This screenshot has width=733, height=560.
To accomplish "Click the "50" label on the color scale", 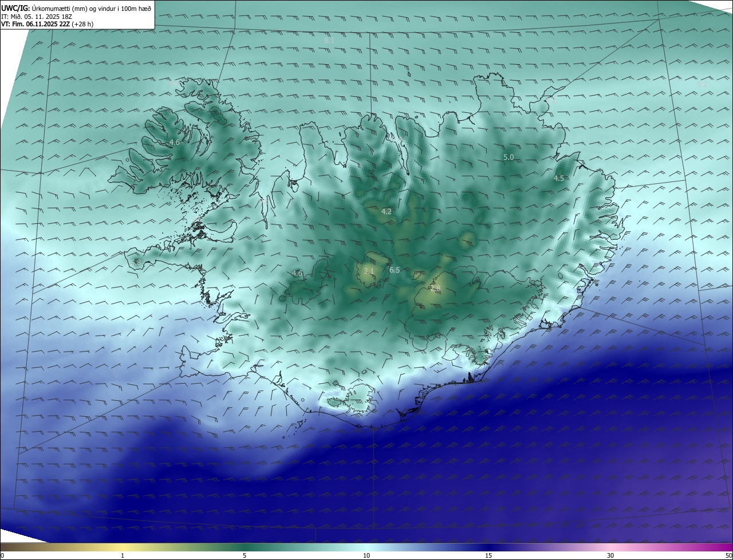I will pyautogui.click(x=728, y=555).
